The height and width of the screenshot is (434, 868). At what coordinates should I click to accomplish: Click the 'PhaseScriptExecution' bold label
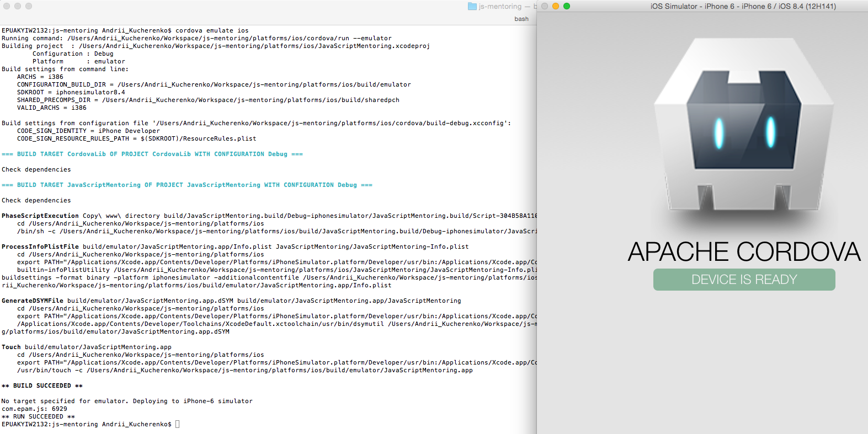coord(40,216)
